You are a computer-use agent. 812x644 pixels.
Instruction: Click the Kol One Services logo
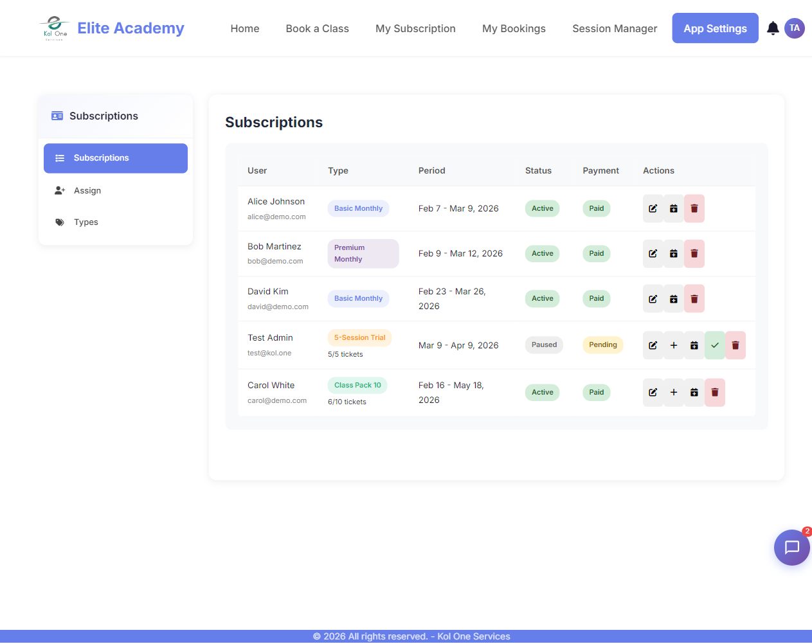[x=55, y=28]
